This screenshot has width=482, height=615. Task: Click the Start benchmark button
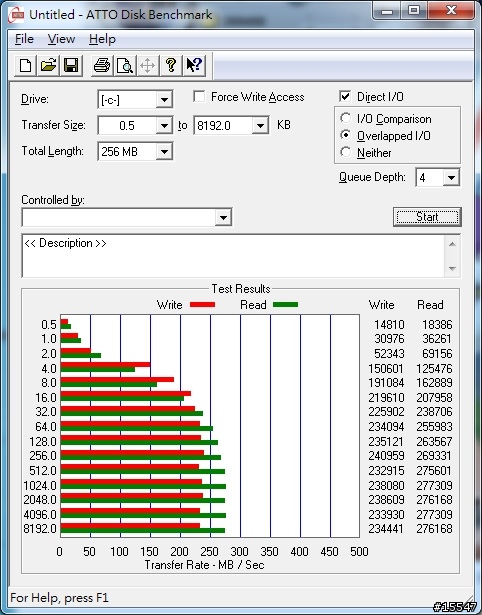click(x=427, y=217)
